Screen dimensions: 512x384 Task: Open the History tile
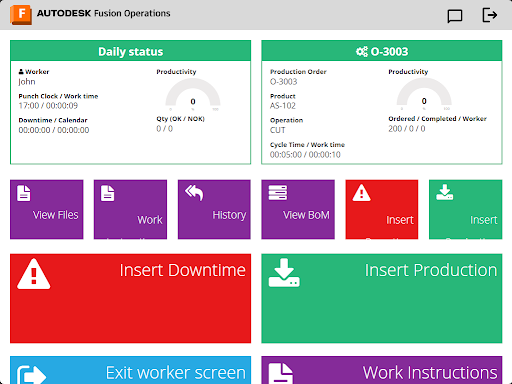coord(214,209)
